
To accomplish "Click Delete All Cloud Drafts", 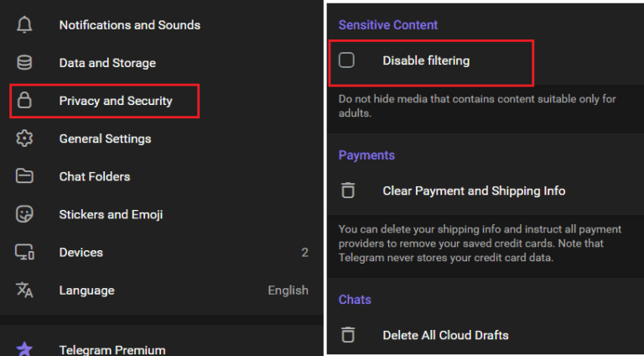I will tap(445, 335).
